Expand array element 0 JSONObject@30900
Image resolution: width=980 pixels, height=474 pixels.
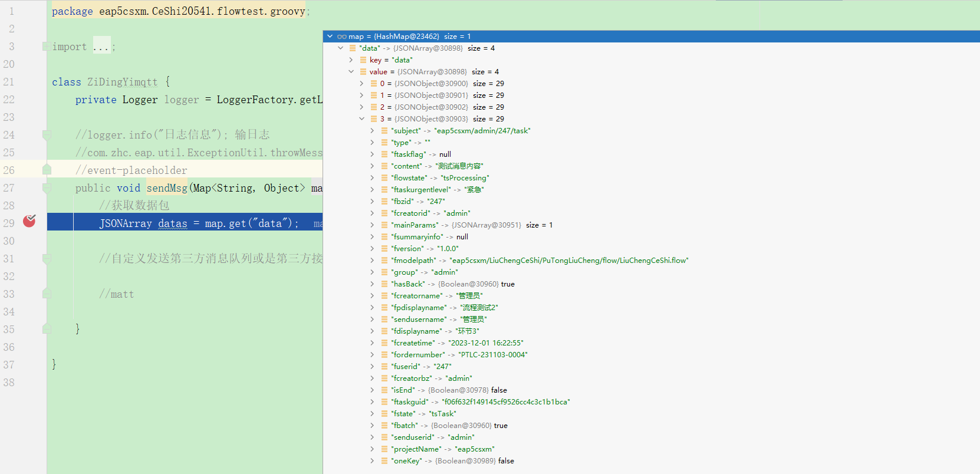tap(362, 84)
